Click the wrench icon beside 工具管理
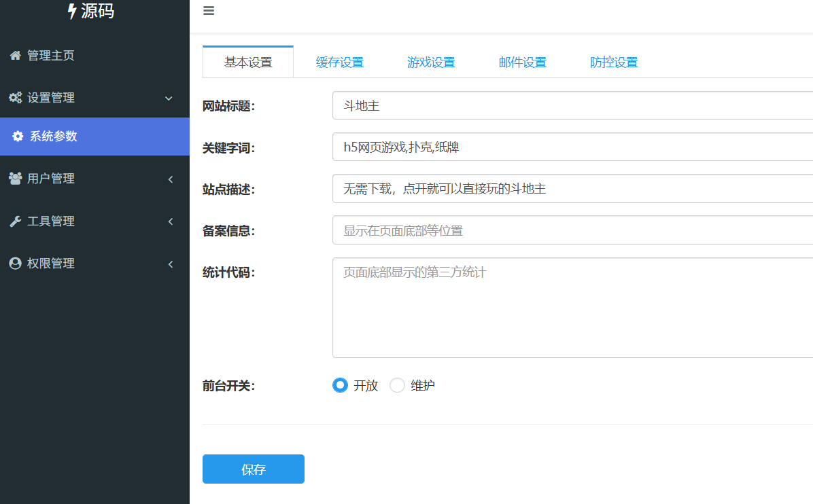Image resolution: width=813 pixels, height=504 pixels. point(15,221)
